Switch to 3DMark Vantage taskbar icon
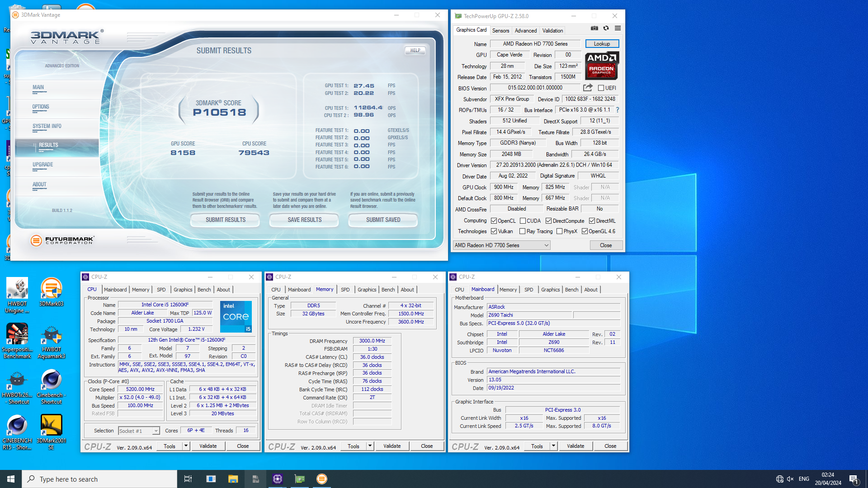This screenshot has height=488, width=868. tap(322, 479)
